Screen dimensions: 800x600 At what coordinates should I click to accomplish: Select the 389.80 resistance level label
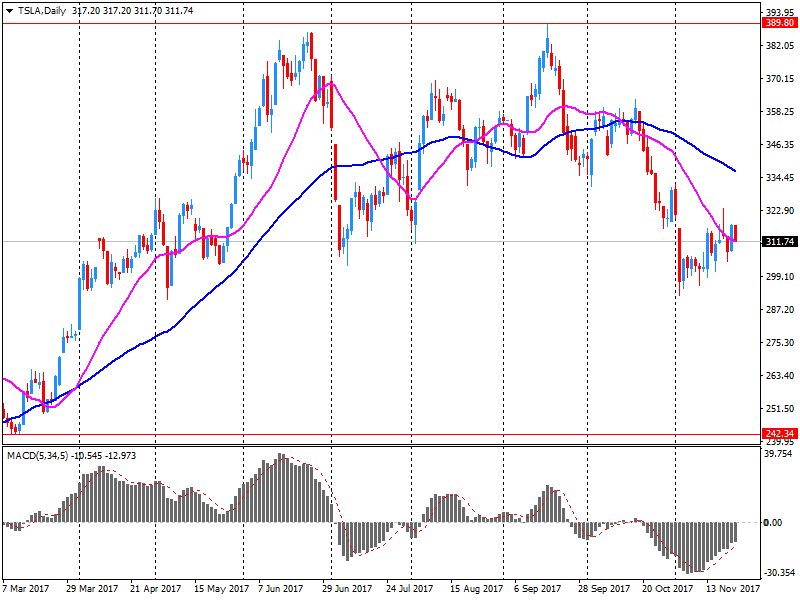pos(780,23)
